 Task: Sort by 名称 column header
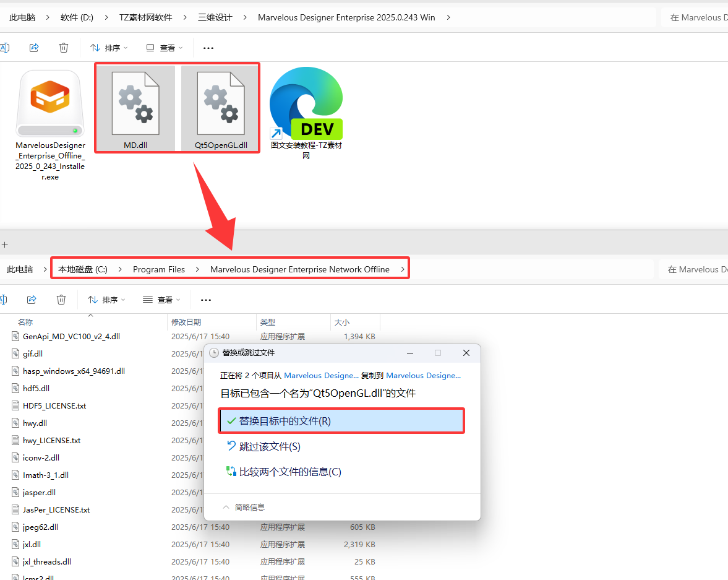click(25, 322)
